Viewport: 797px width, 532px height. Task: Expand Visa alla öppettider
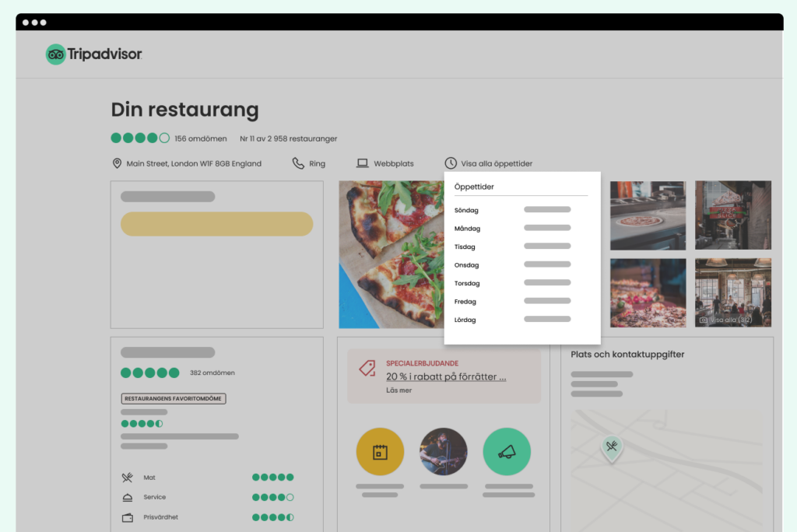pos(497,163)
